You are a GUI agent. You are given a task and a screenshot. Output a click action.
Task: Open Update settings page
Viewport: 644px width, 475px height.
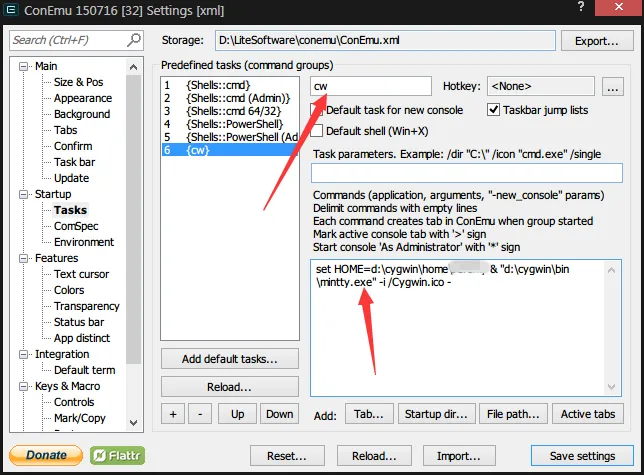[x=71, y=178]
